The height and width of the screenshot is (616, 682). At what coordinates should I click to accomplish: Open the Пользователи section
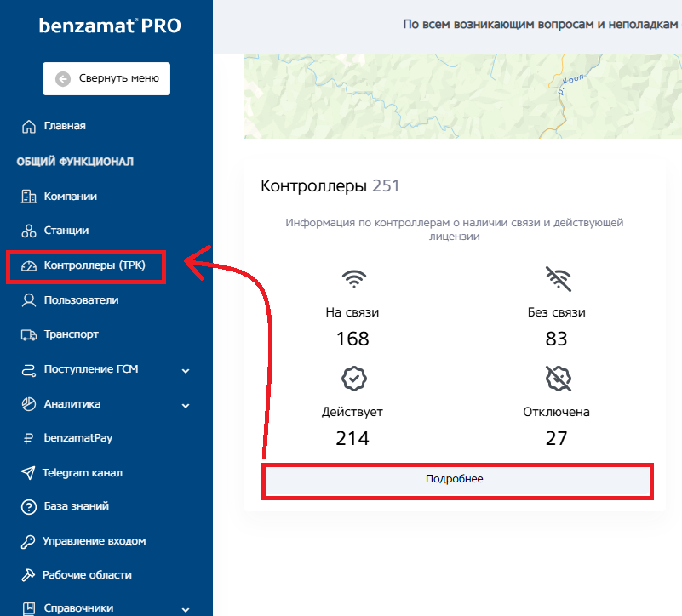81,300
